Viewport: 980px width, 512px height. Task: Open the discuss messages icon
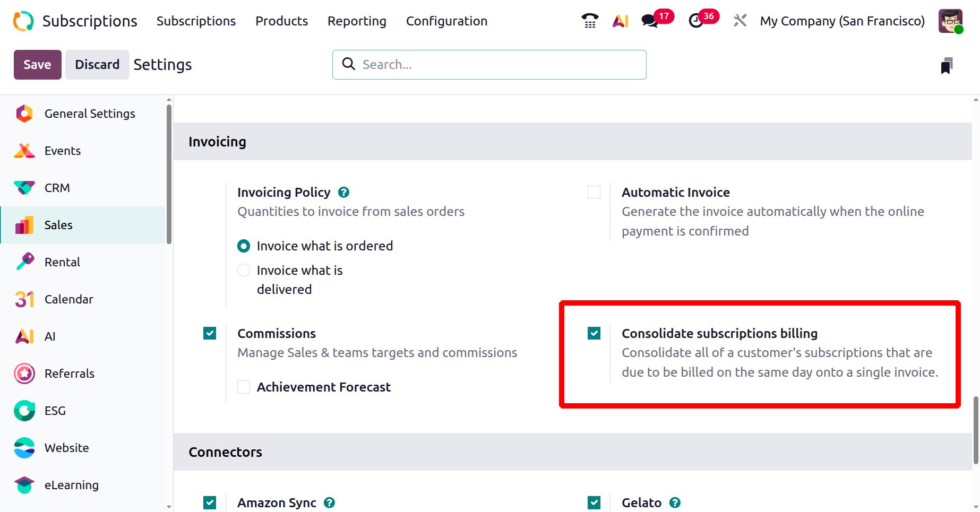650,21
